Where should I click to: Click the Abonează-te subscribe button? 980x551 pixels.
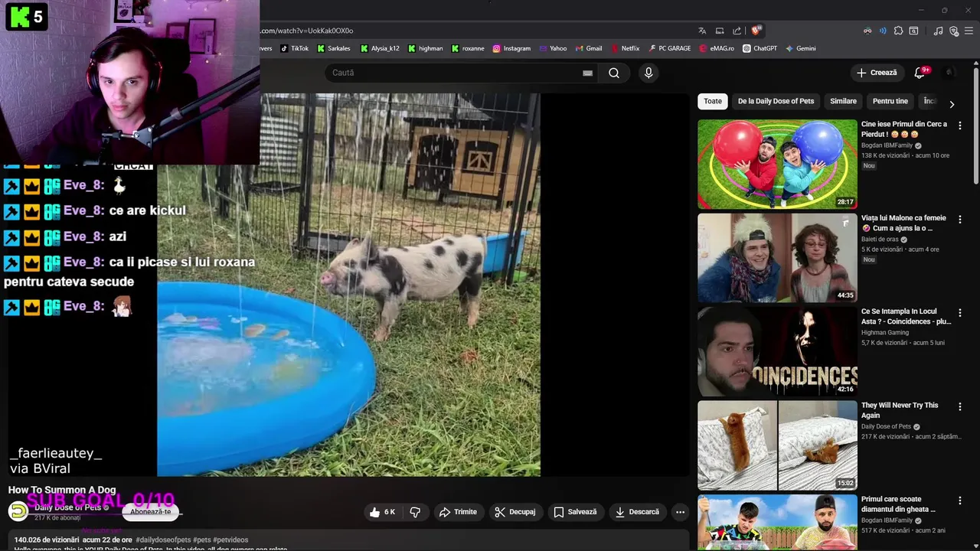[x=151, y=511]
